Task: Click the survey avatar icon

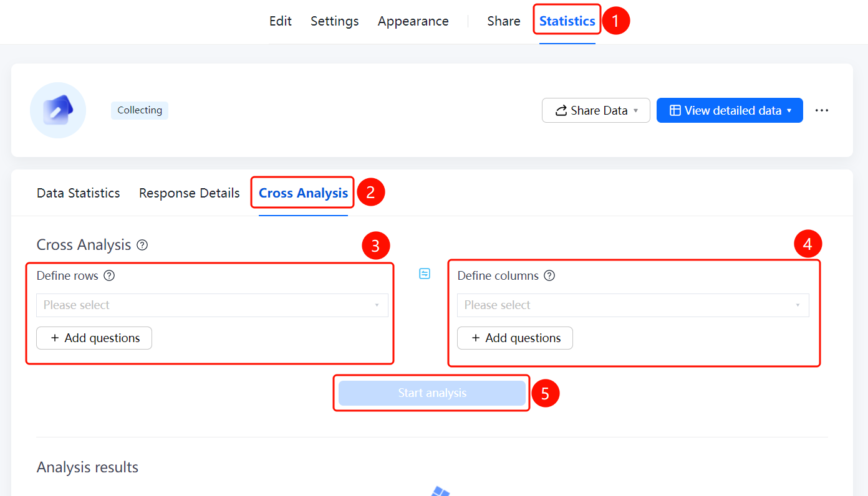Action: coord(58,110)
